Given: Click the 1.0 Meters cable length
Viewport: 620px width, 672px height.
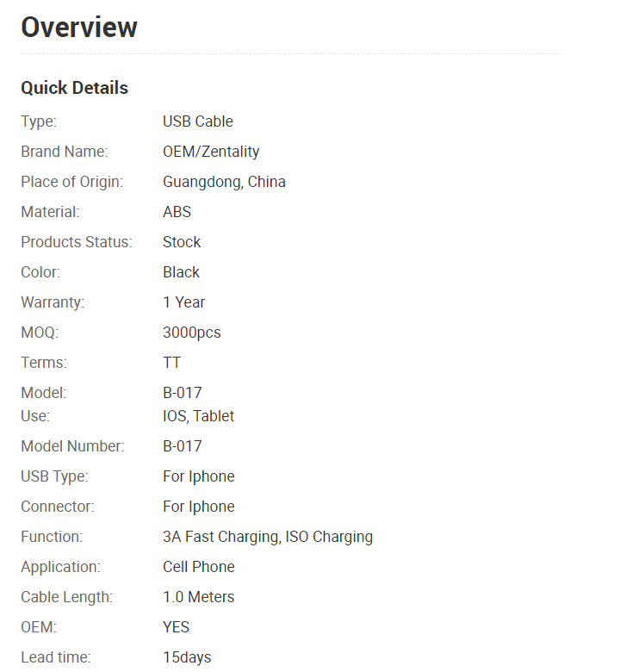Looking at the screenshot, I should point(198,597).
